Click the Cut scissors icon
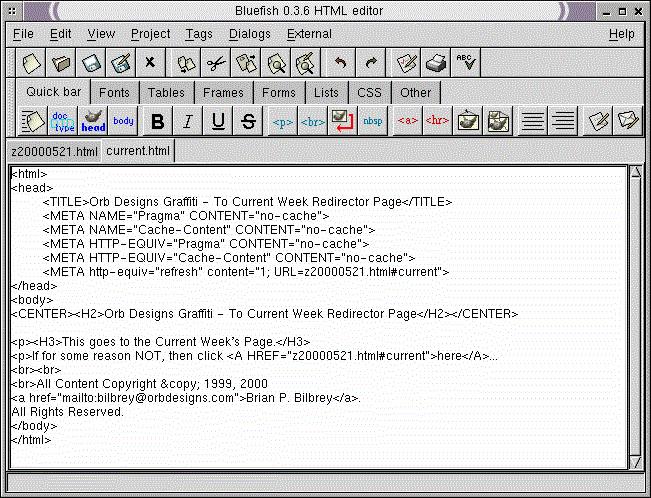 [x=216, y=63]
